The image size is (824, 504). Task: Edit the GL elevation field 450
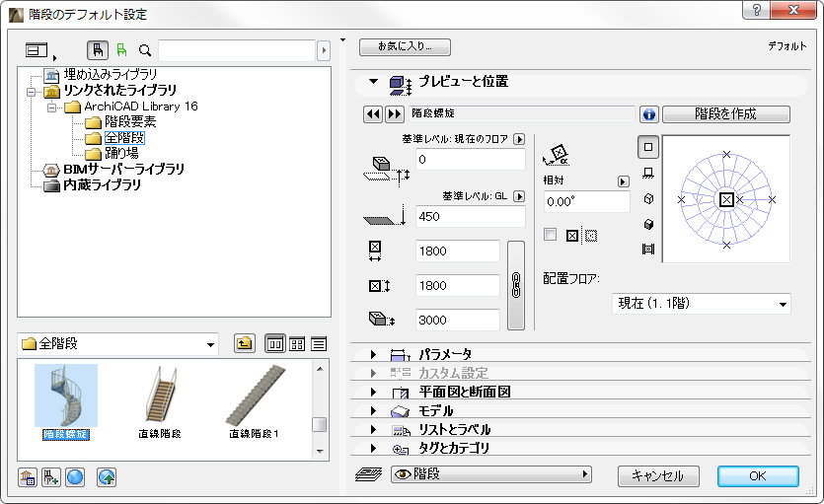tap(471, 216)
